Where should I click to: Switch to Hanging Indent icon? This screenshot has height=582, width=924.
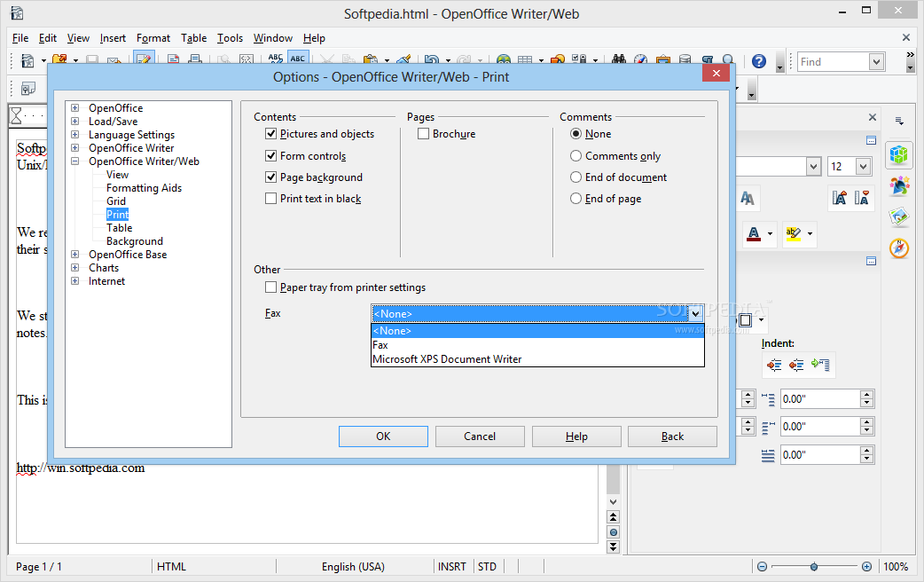point(819,365)
